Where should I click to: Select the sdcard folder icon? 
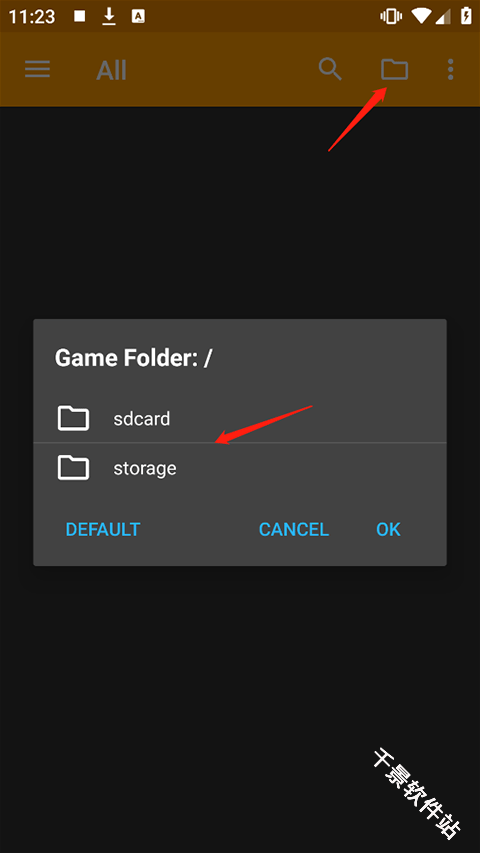click(73, 418)
